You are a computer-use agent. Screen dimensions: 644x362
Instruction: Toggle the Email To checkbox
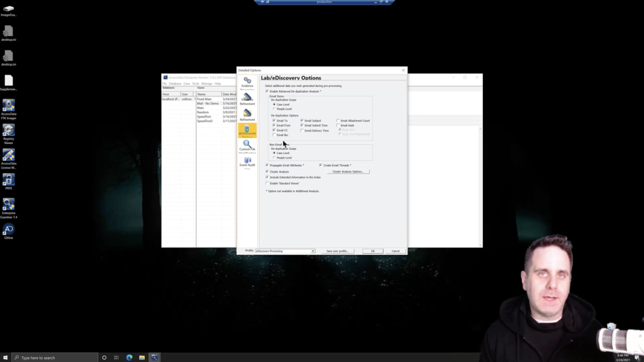pyautogui.click(x=274, y=120)
